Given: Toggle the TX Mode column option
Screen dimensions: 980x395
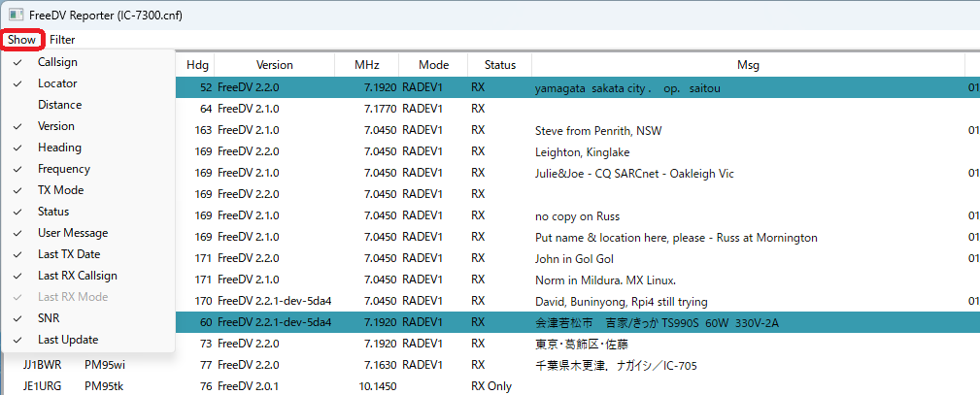Looking at the screenshot, I should (x=88, y=190).
